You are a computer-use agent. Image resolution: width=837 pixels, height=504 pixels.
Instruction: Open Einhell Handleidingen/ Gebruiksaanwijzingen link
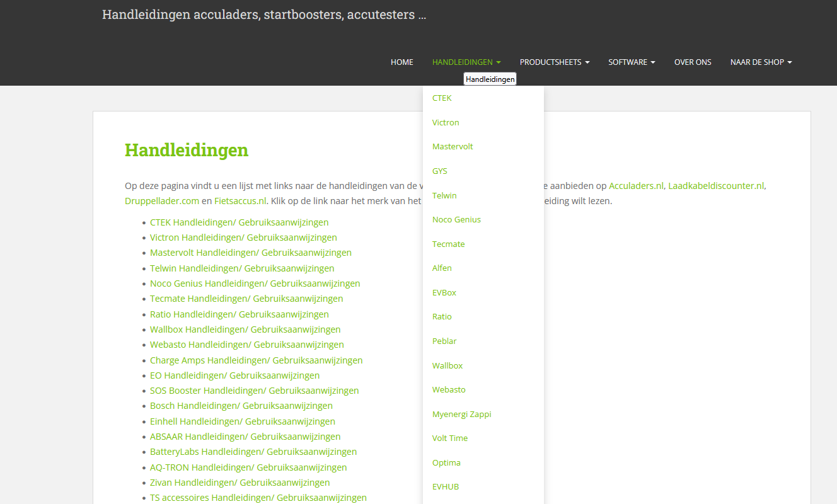(243, 421)
